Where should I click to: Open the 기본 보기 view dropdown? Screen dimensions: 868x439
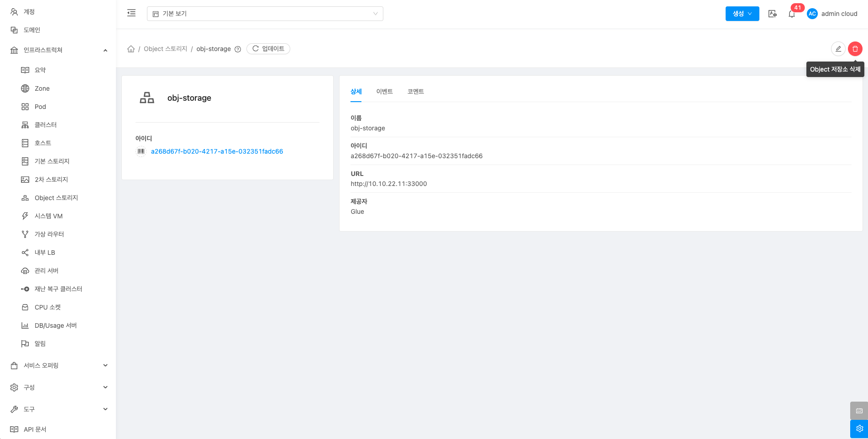coord(265,14)
